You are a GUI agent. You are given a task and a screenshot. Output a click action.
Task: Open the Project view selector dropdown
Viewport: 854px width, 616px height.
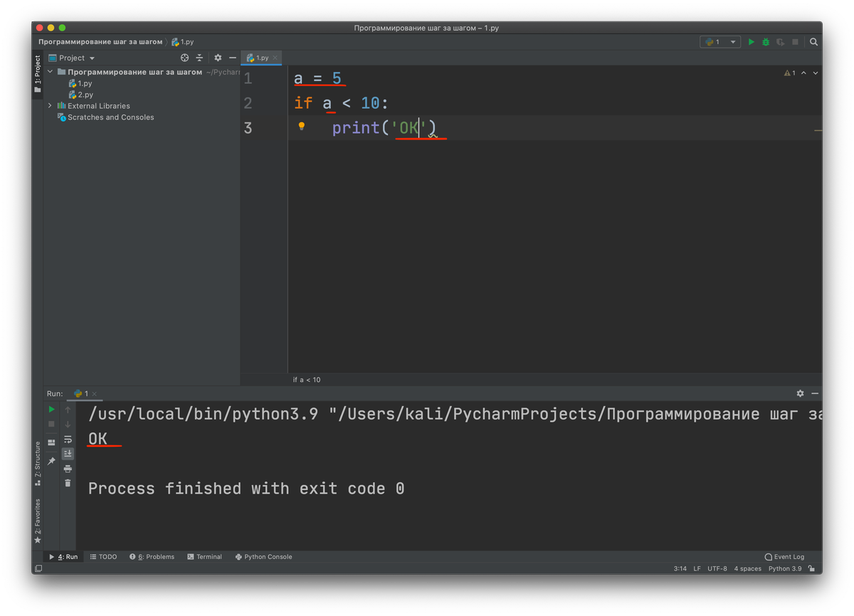71,58
